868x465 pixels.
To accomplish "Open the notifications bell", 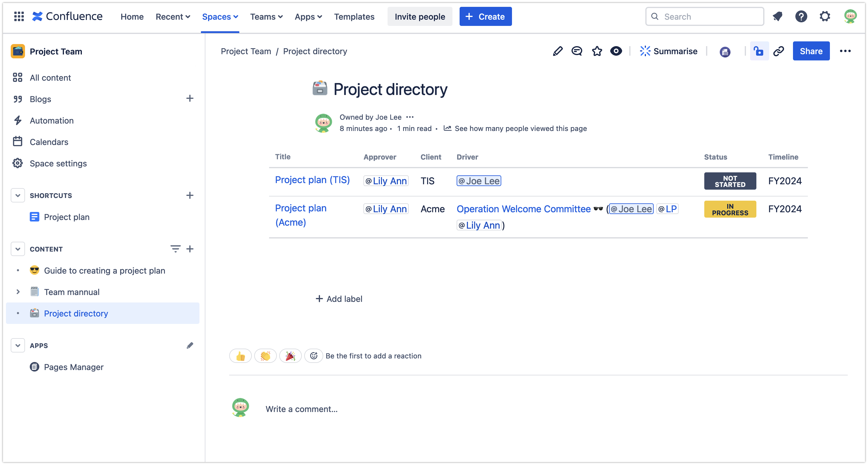I will [778, 16].
